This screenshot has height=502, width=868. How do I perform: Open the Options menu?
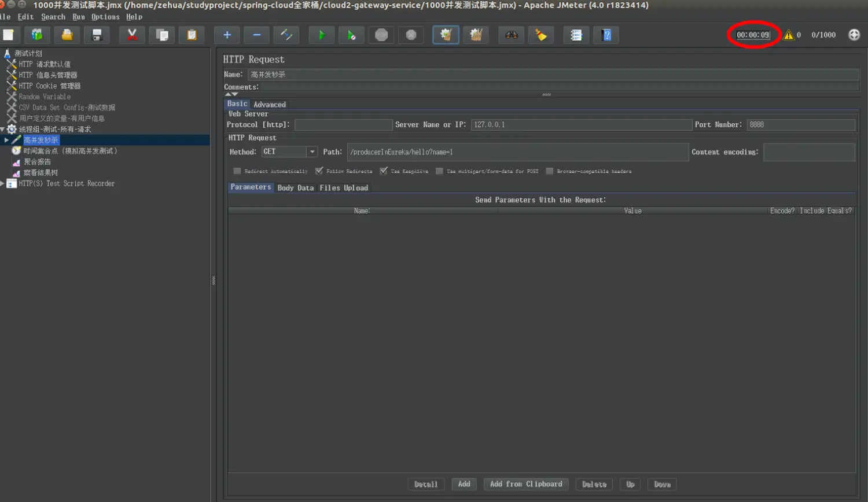(x=105, y=17)
